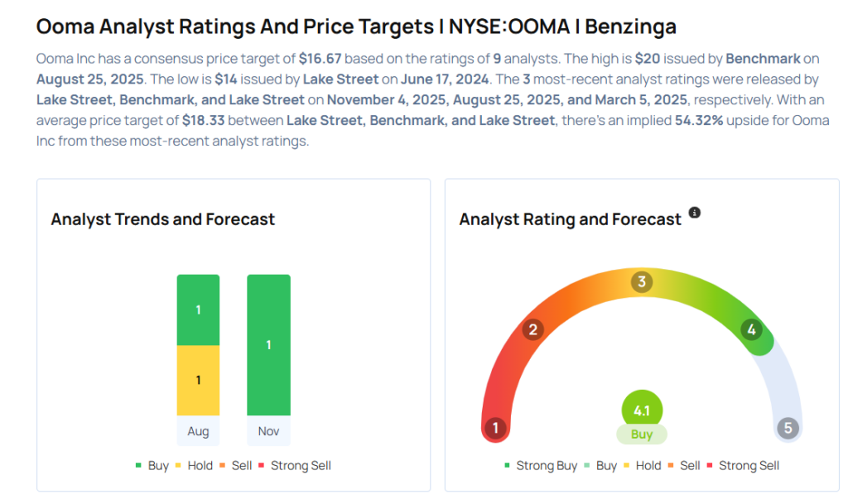Click the green 4.1 rating circle
The width and height of the screenshot is (848, 504).
642,409
